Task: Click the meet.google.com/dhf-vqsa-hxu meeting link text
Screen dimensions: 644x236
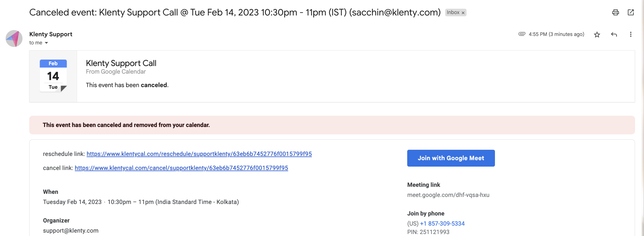Action: click(448, 195)
